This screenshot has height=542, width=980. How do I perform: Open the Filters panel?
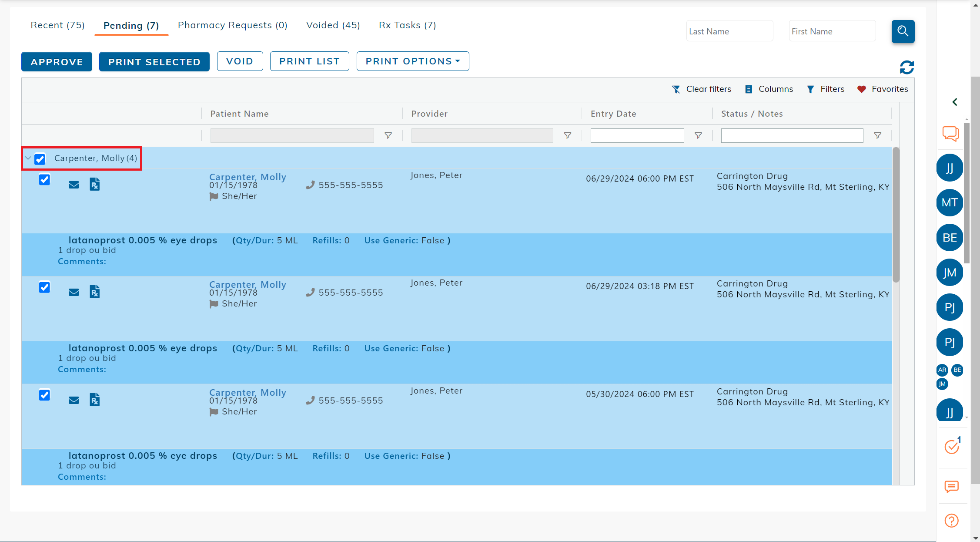[826, 89]
